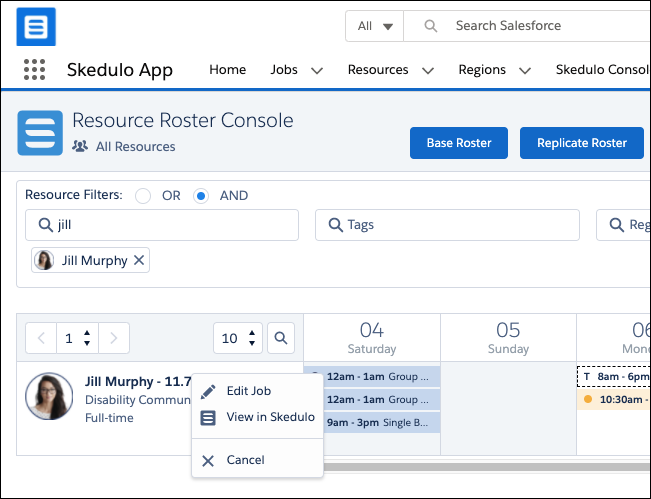Go to next page arrow in roster
Viewport: 651px width, 499px height.
coord(114,338)
